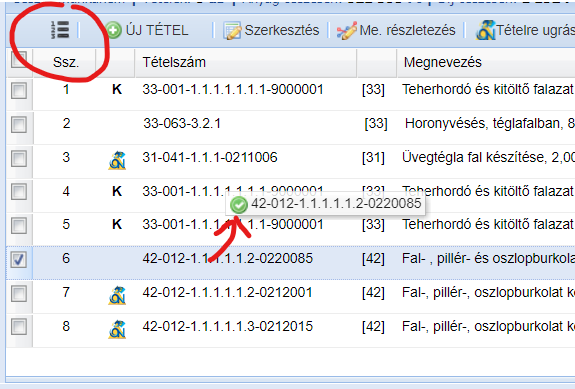Check the checkbox for row 2
575x389 pixels.
coord(19,125)
